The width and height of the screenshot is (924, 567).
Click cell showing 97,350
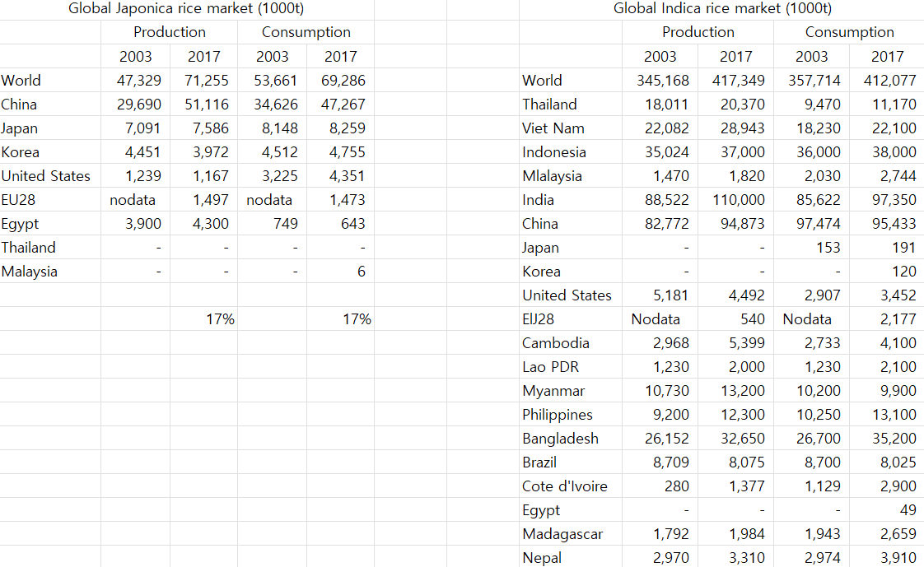point(894,200)
